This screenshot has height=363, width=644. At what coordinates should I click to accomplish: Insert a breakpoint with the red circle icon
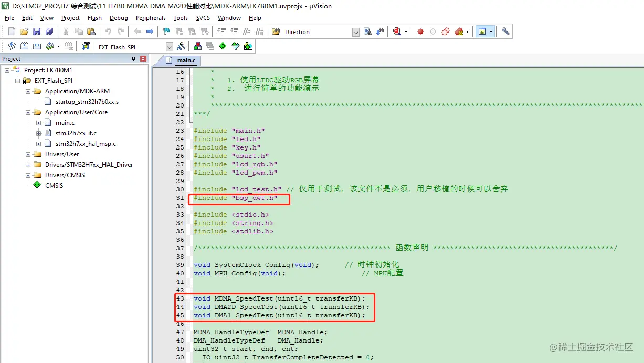(420, 31)
